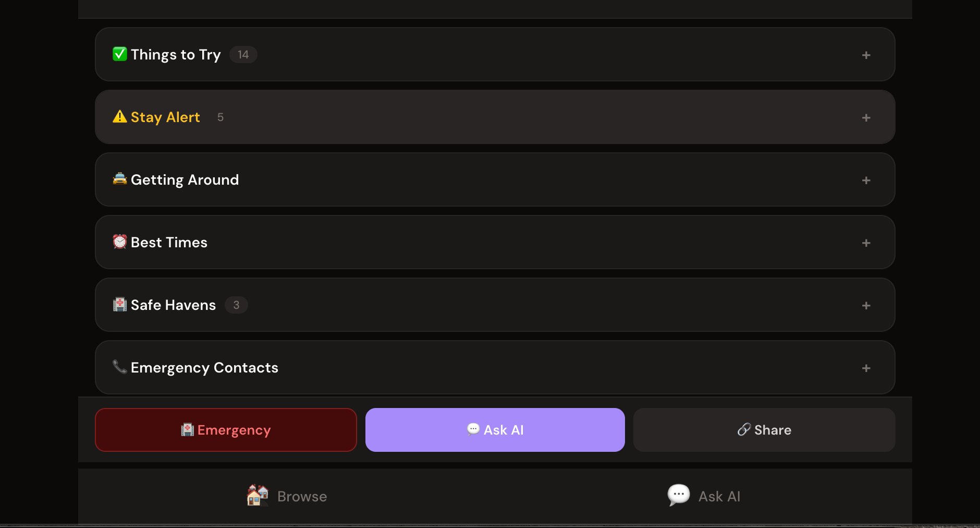Click the phone icon beside Emergency Contacts
This screenshot has width=980, height=528.
pyautogui.click(x=120, y=367)
